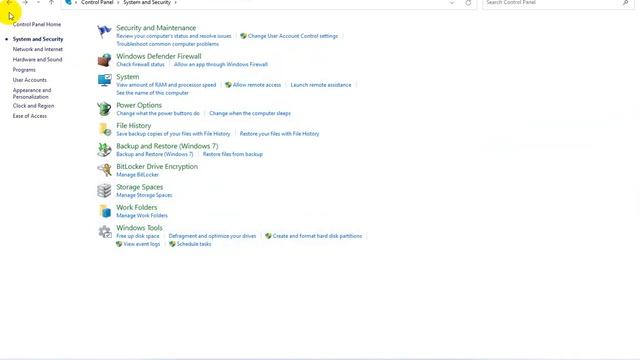
Task: Click the search magnifier icon
Action: coord(625,2)
